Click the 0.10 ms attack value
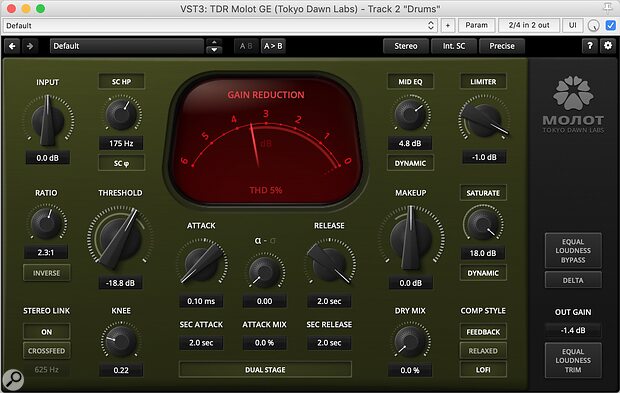Viewport: 620px width, 393px height. (201, 301)
